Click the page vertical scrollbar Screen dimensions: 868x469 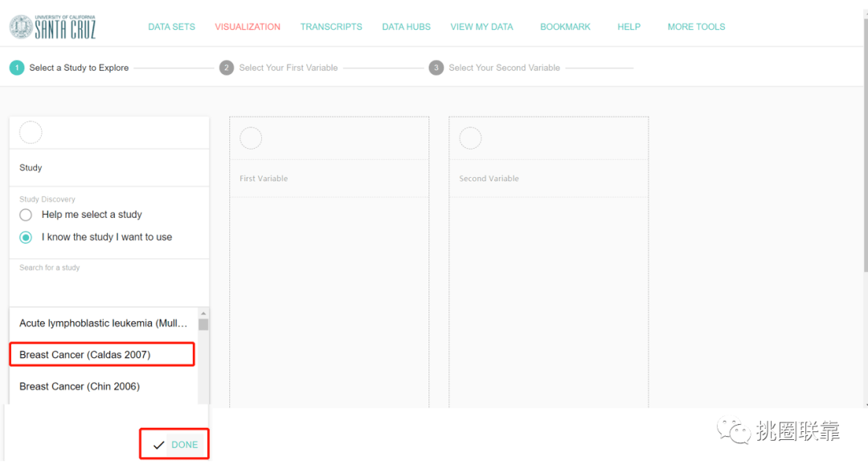click(x=866, y=144)
